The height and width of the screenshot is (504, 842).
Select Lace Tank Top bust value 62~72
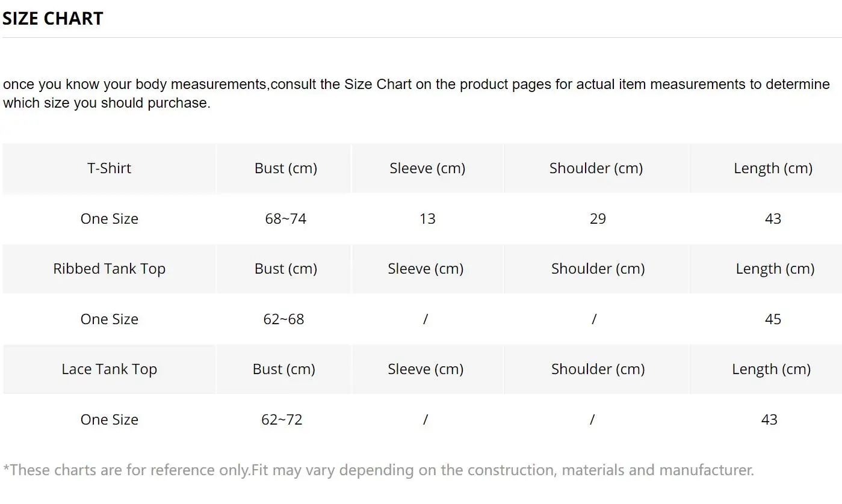[282, 420]
